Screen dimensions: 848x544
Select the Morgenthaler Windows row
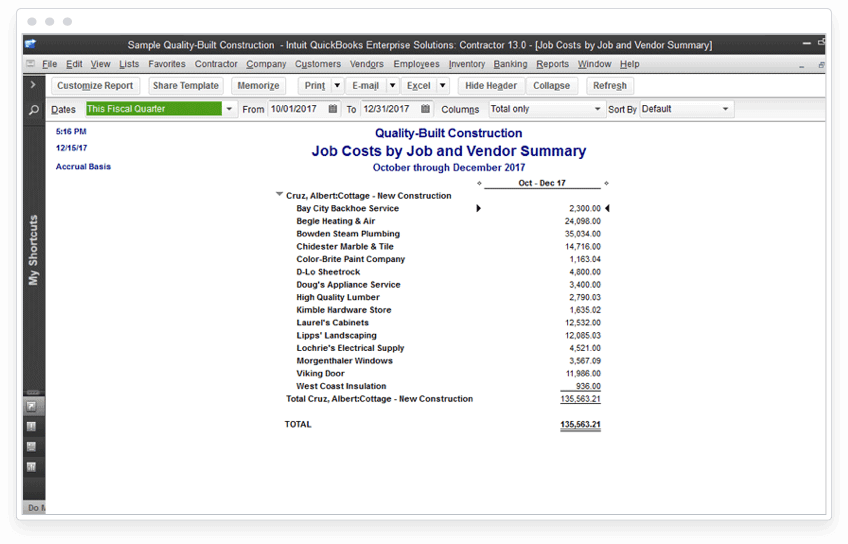tap(448, 361)
